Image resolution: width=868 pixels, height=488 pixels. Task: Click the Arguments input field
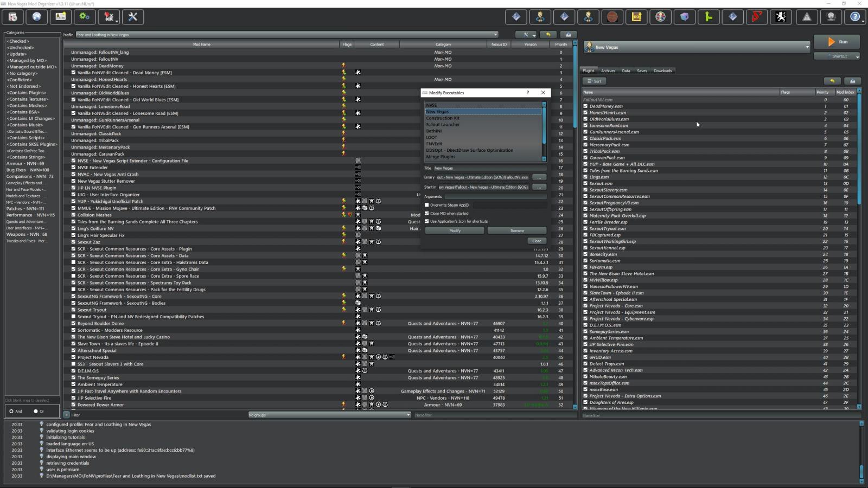[495, 196]
